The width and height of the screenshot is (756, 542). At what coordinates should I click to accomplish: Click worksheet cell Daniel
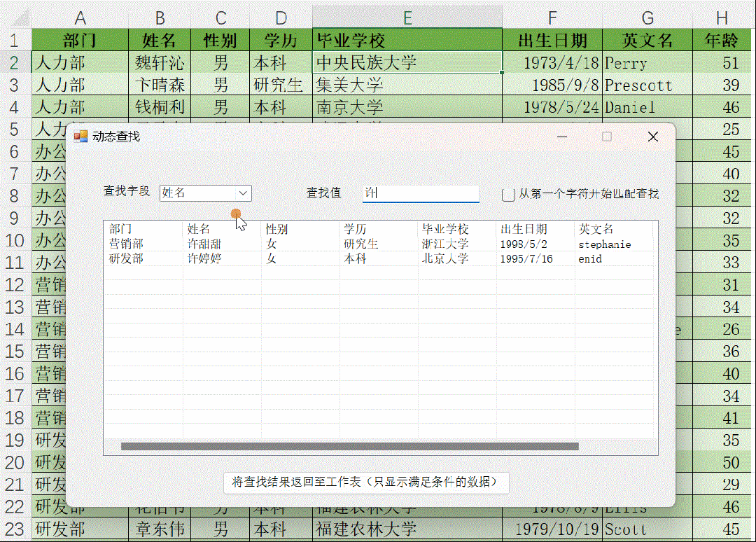coord(647,107)
